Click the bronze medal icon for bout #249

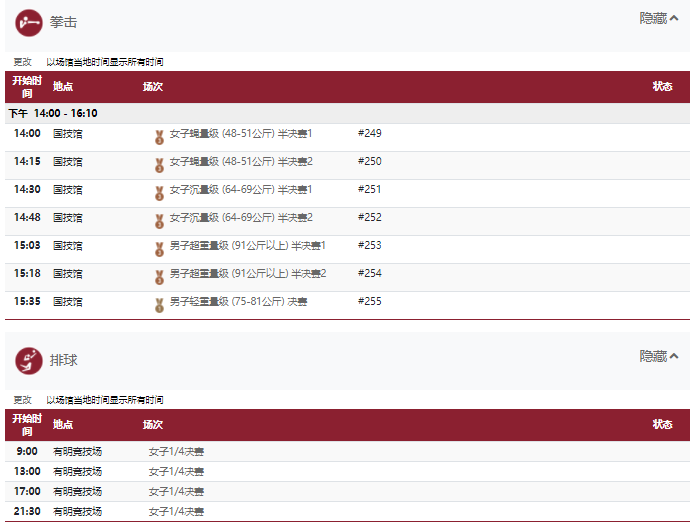point(159,137)
